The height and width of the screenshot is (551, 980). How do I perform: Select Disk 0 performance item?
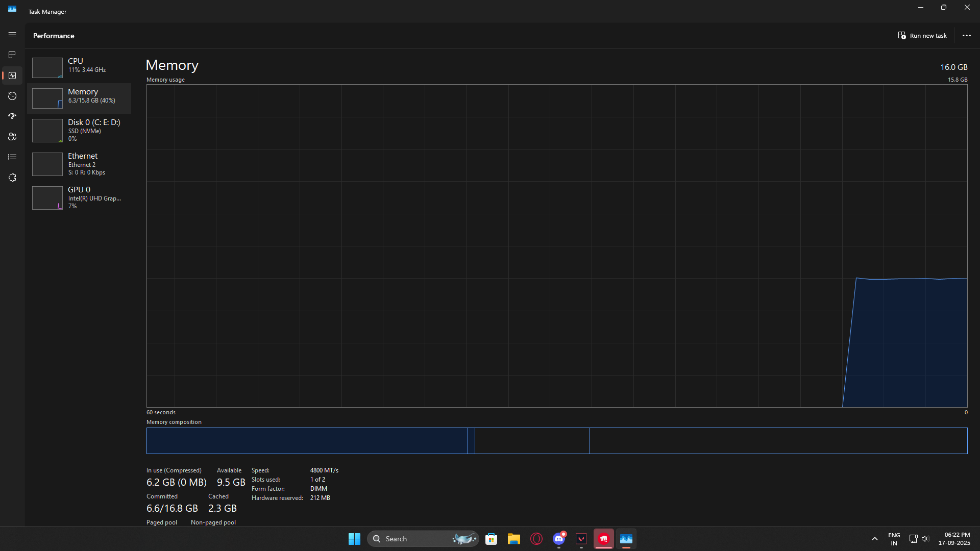79,130
